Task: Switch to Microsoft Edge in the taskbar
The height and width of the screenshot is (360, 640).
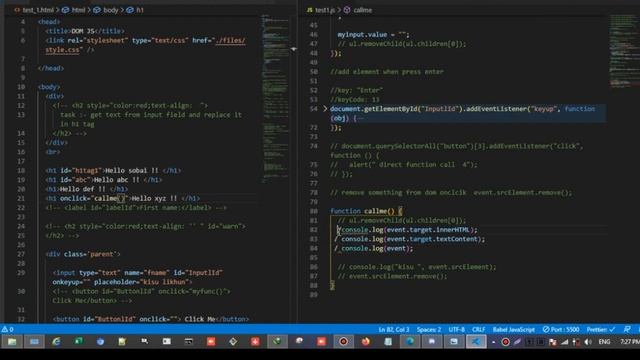Action: click(x=410, y=342)
